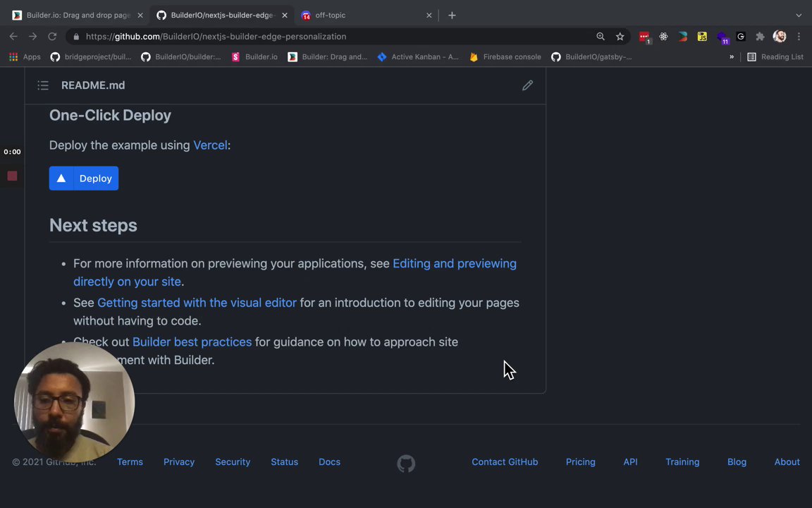Open a new browser tab

coord(452,16)
